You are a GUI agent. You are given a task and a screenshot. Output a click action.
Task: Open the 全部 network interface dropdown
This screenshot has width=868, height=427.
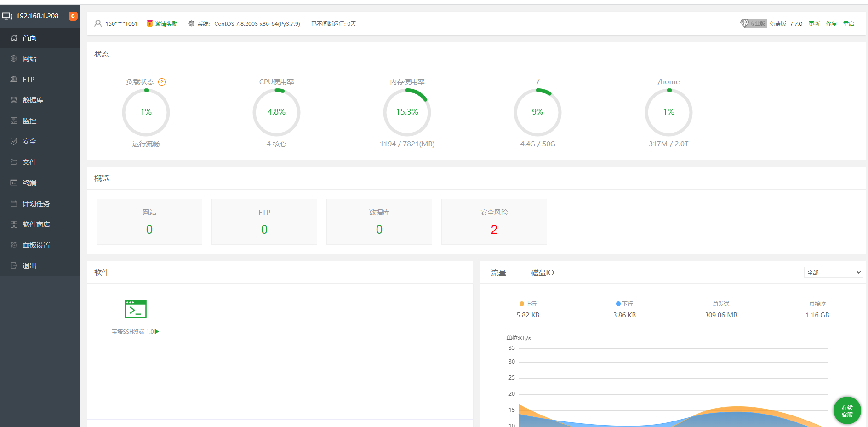click(834, 272)
